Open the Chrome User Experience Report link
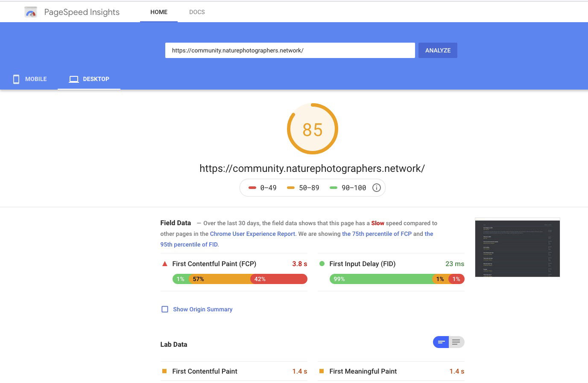 [252, 234]
